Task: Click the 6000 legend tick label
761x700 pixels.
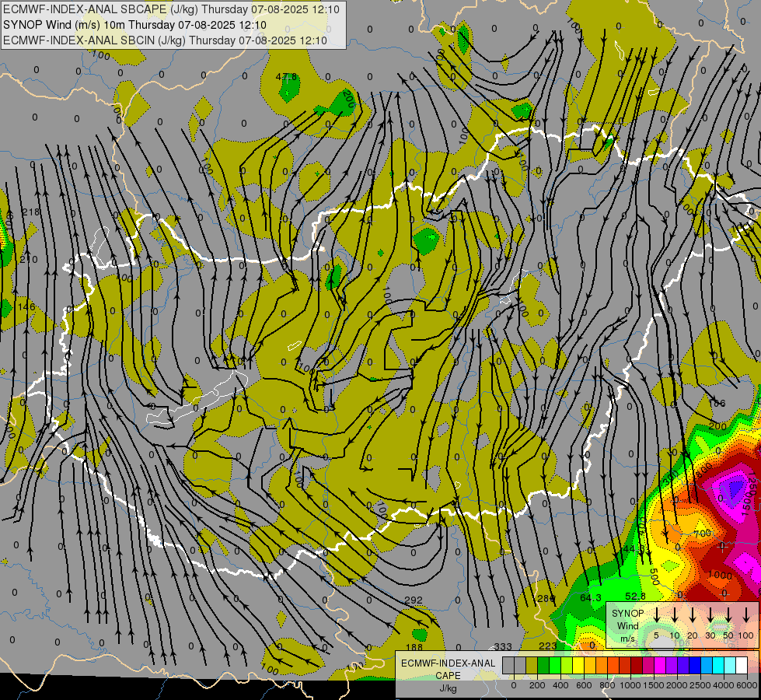Action: [x=746, y=685]
